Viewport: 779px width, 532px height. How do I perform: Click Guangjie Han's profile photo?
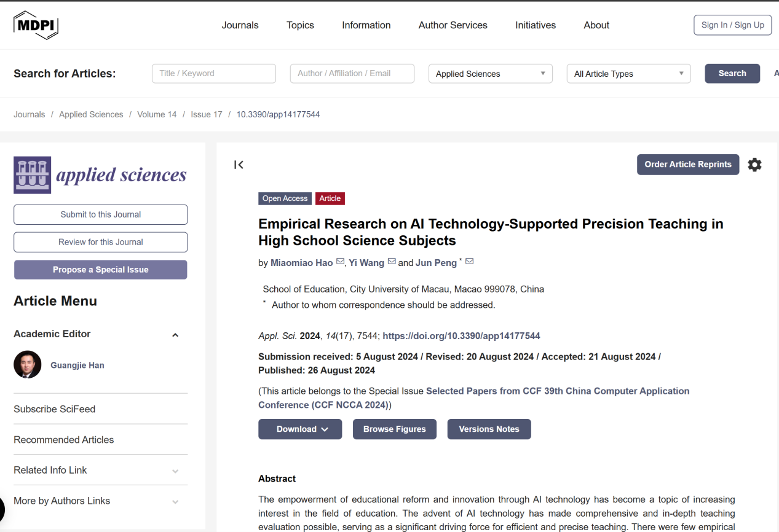28,365
